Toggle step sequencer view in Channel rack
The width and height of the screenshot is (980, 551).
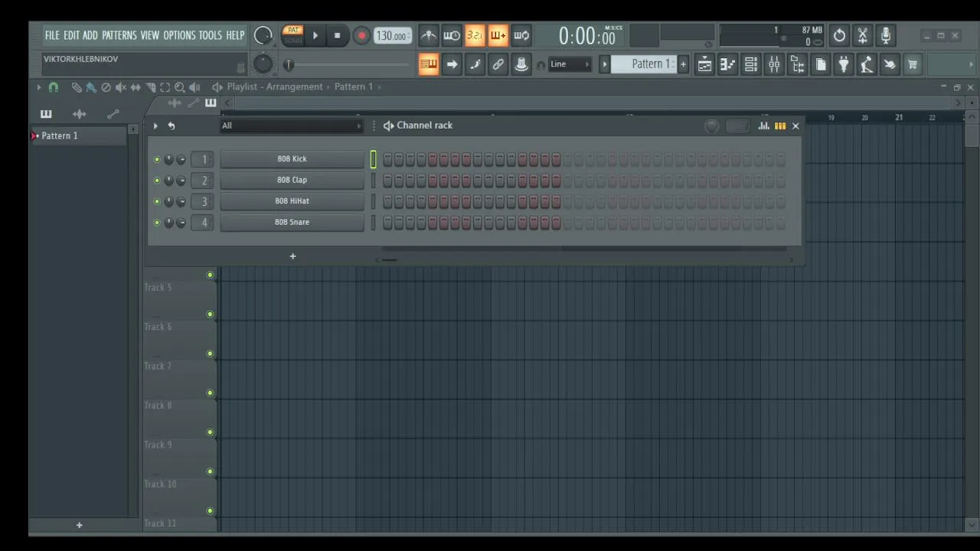[x=780, y=126]
